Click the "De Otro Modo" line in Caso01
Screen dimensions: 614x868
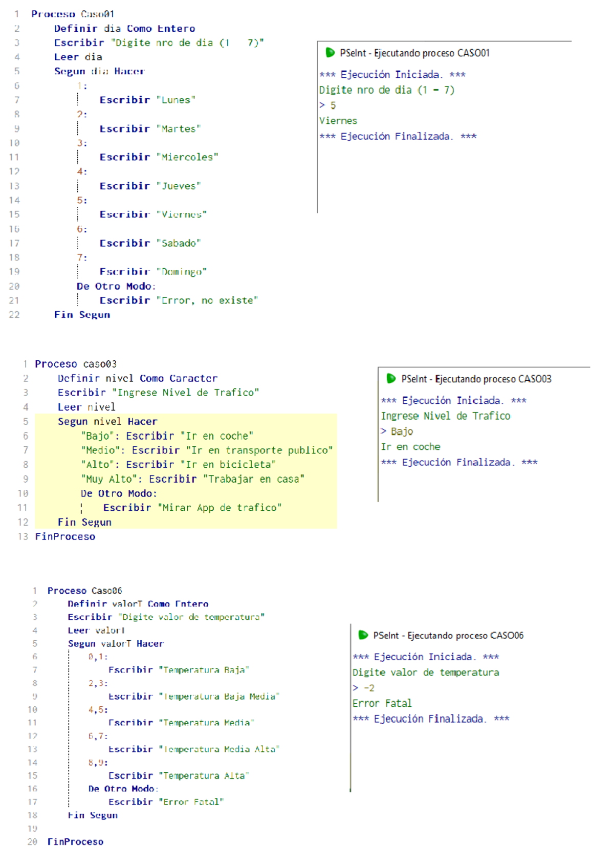pos(116,286)
